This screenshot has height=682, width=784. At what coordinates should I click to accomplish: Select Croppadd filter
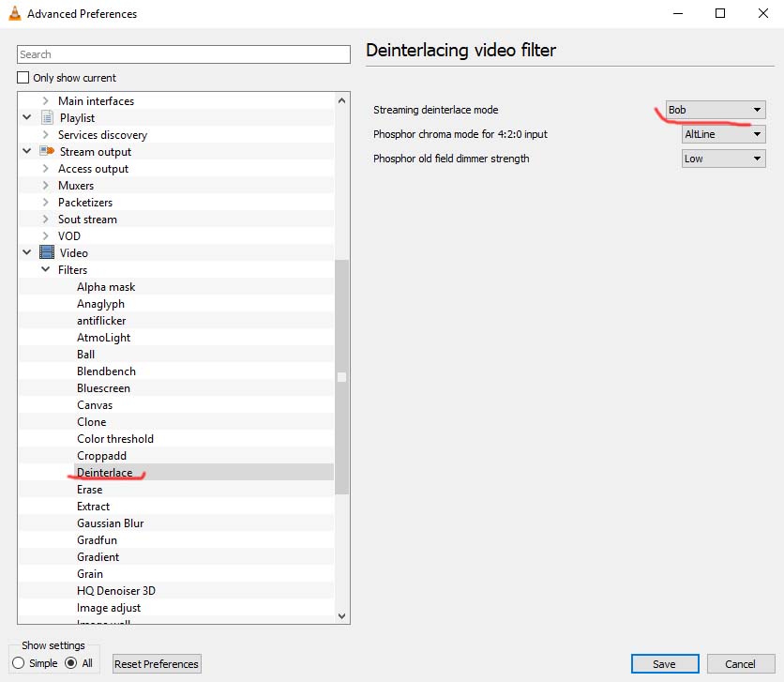click(101, 456)
